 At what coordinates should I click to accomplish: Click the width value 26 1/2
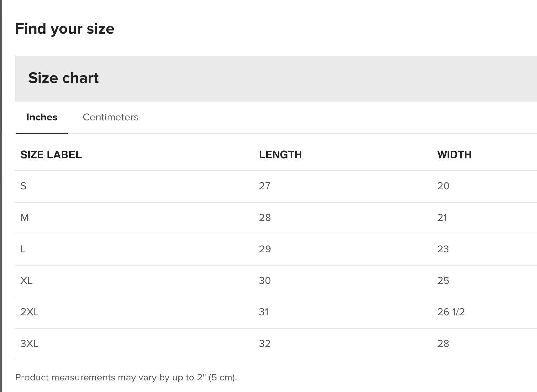[451, 312]
